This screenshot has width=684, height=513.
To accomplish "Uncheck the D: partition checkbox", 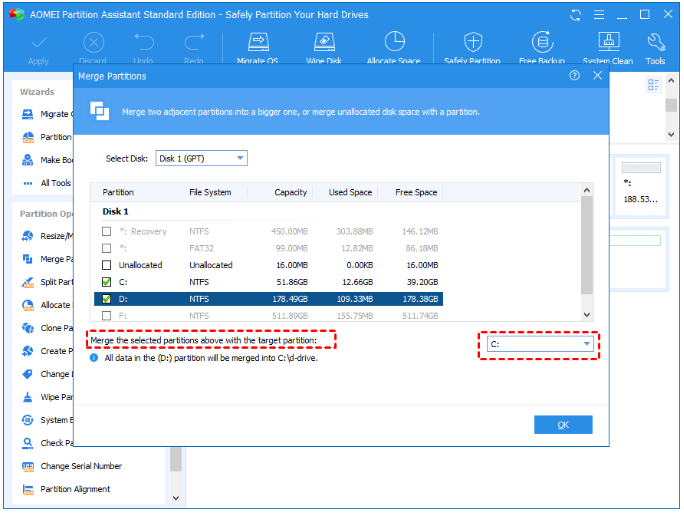I will [106, 299].
